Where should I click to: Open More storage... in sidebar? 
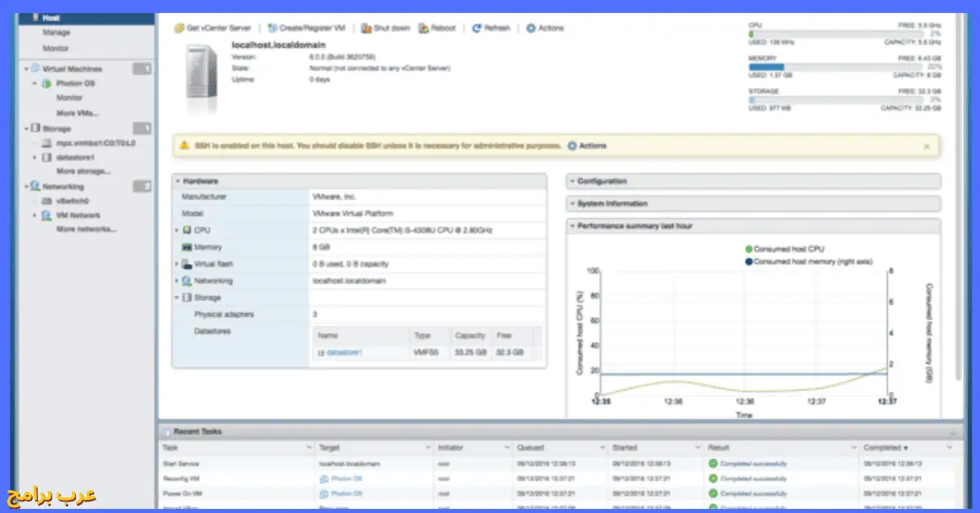[83, 172]
